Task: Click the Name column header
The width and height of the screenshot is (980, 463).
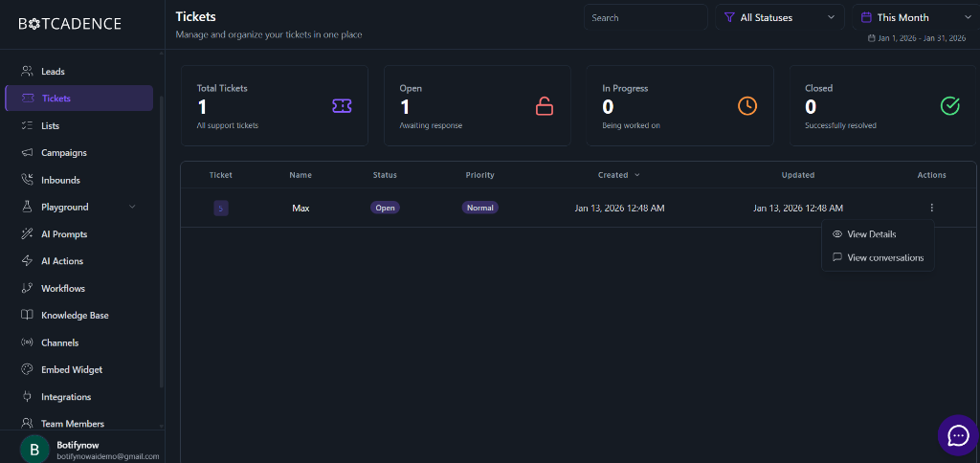Action: click(x=301, y=175)
